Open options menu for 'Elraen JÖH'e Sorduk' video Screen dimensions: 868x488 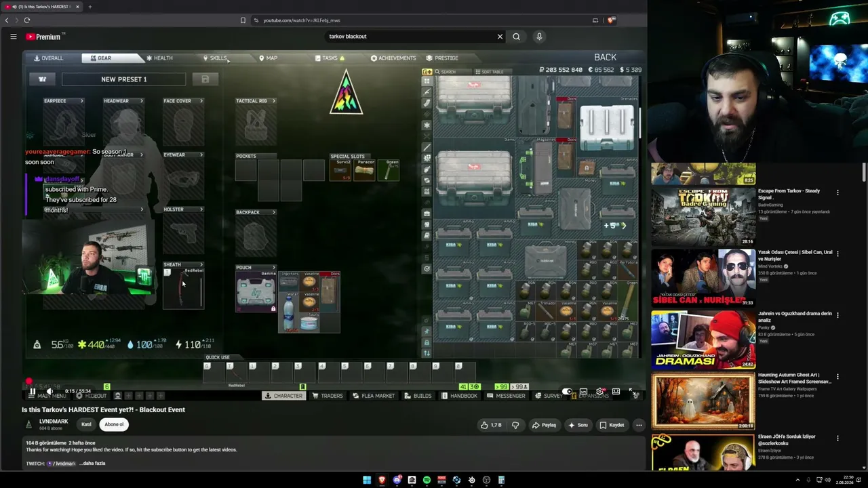[837, 438]
